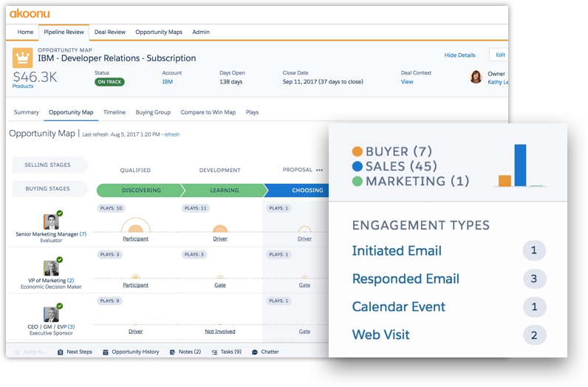Click the orange Buyer bar in chart
Image resolution: width=588 pixels, height=387 pixels.
[505, 181]
